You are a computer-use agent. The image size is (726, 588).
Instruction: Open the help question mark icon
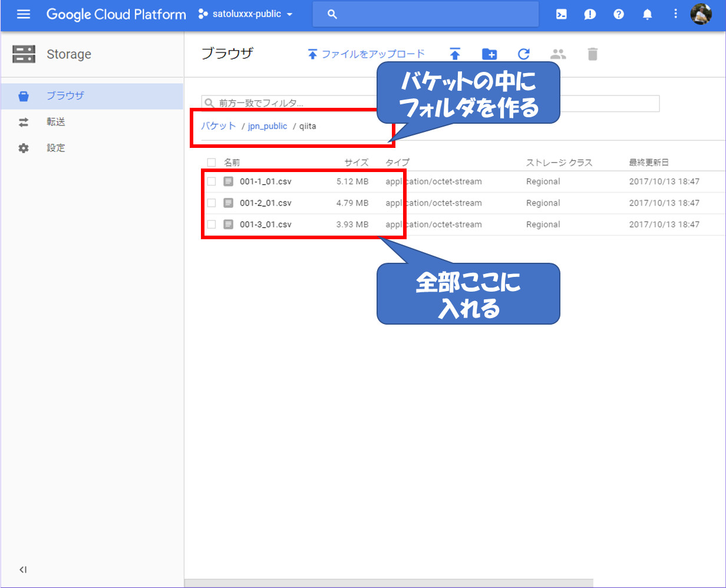coord(618,15)
